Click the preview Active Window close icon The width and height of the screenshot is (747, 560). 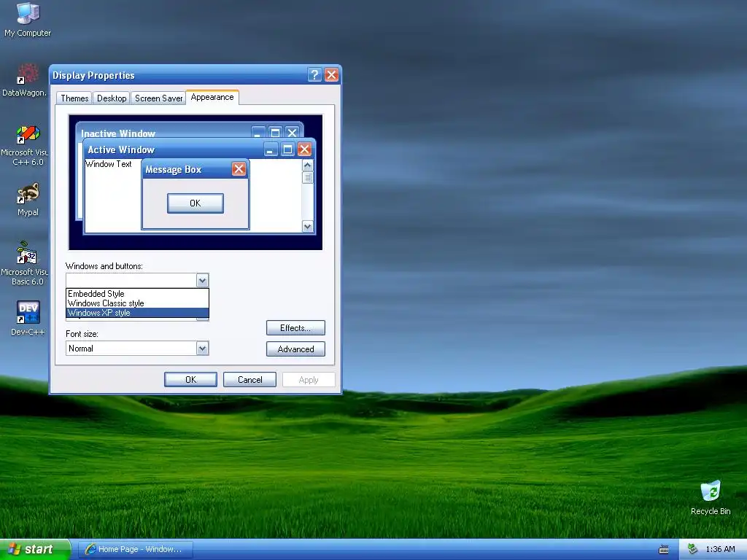pos(304,149)
